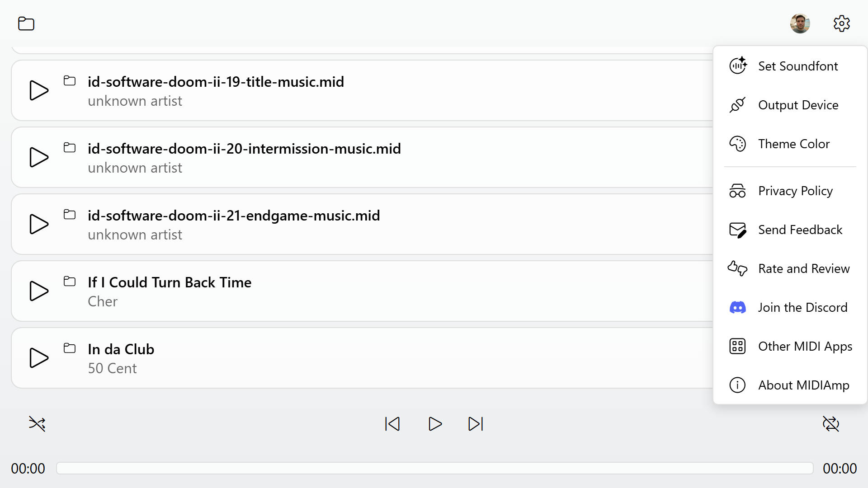
Task: Choose Set Soundfont from the menu
Action: pos(790,66)
